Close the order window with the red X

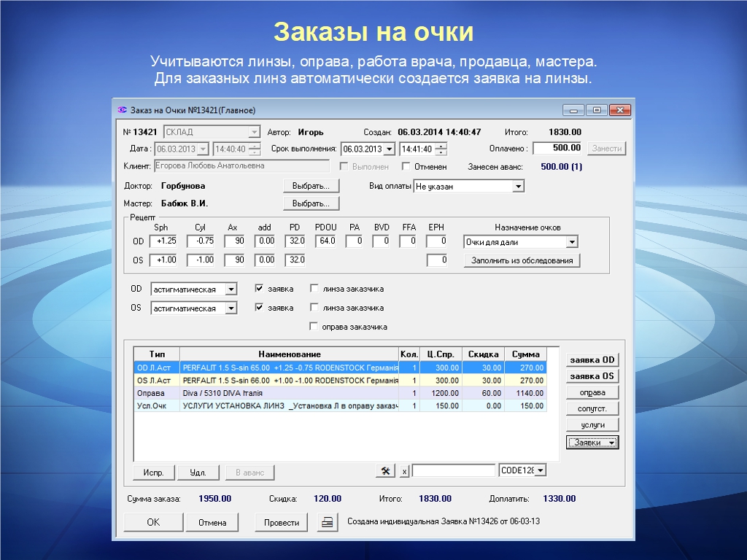[x=620, y=110]
